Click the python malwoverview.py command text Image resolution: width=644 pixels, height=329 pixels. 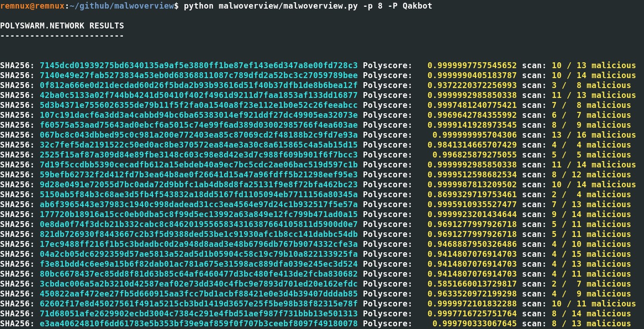(x=308, y=6)
